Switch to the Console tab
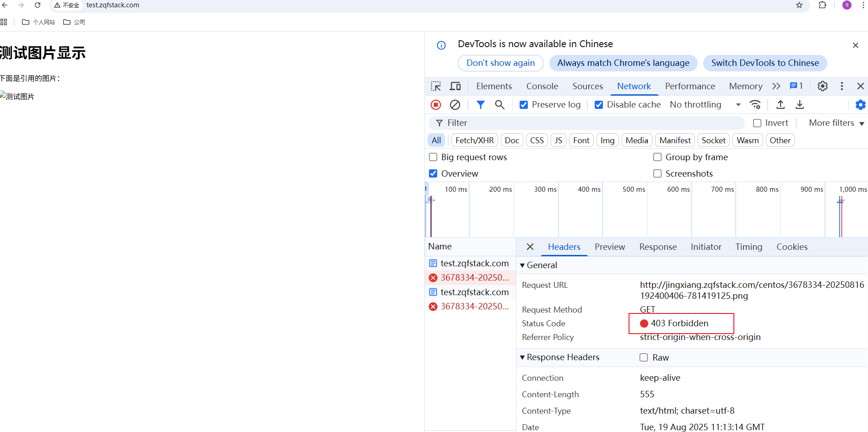 tap(542, 86)
